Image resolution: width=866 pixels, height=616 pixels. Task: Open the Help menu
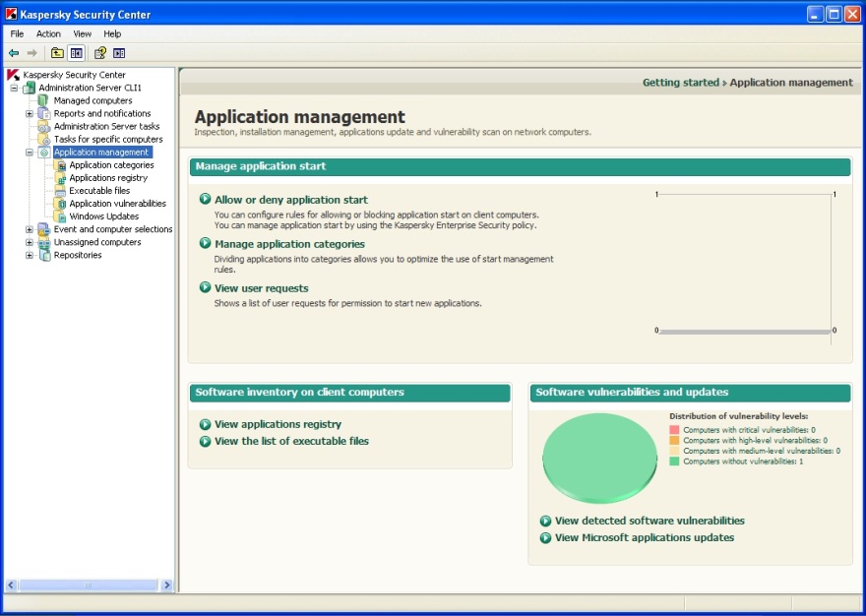pyautogui.click(x=112, y=33)
